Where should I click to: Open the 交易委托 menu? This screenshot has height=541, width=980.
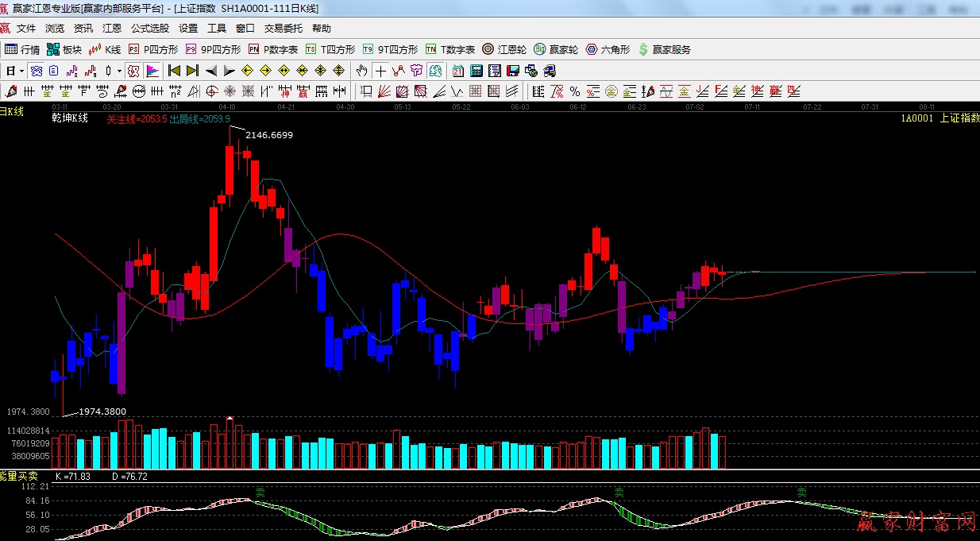tap(284, 29)
